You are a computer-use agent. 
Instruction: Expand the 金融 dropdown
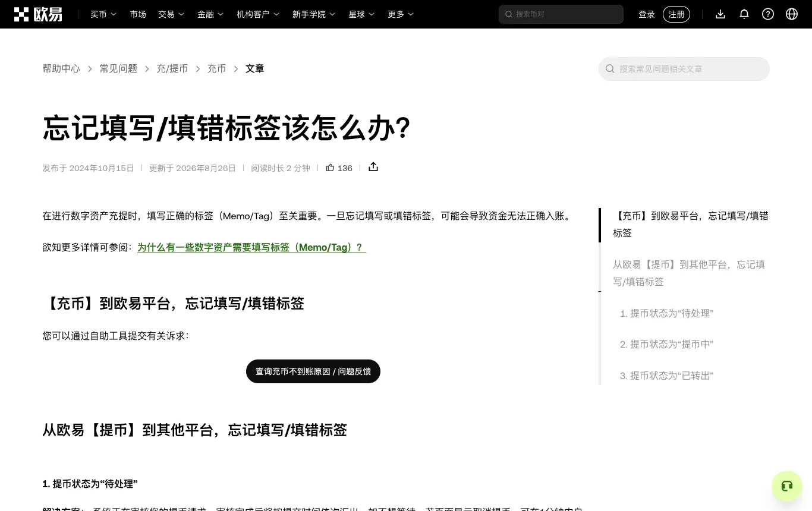(x=210, y=14)
